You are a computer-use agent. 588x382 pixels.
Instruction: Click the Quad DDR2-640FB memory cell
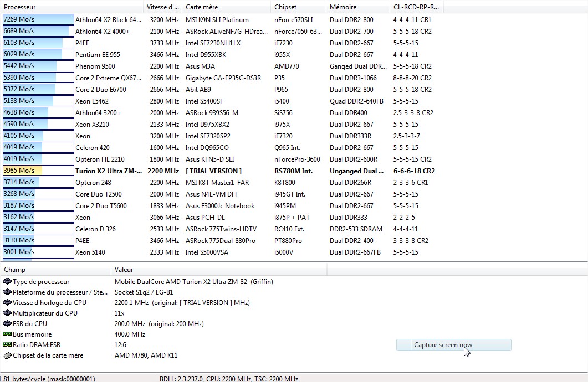pos(356,101)
